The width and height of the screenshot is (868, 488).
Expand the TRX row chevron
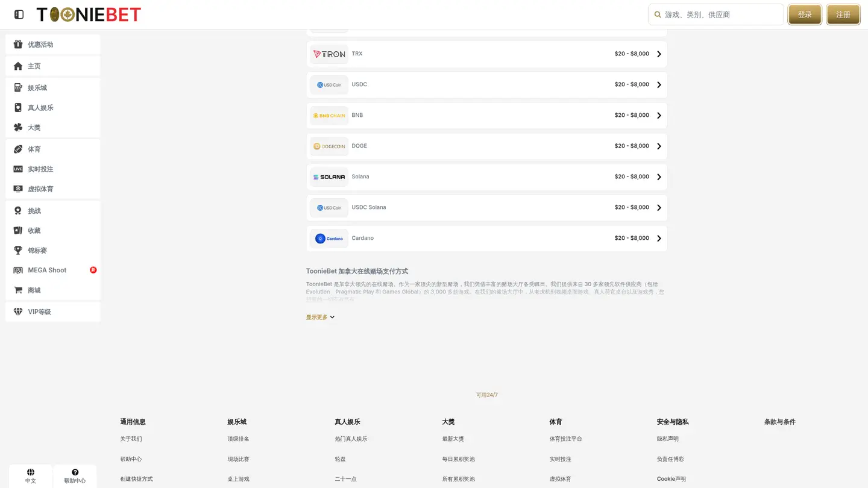(659, 54)
